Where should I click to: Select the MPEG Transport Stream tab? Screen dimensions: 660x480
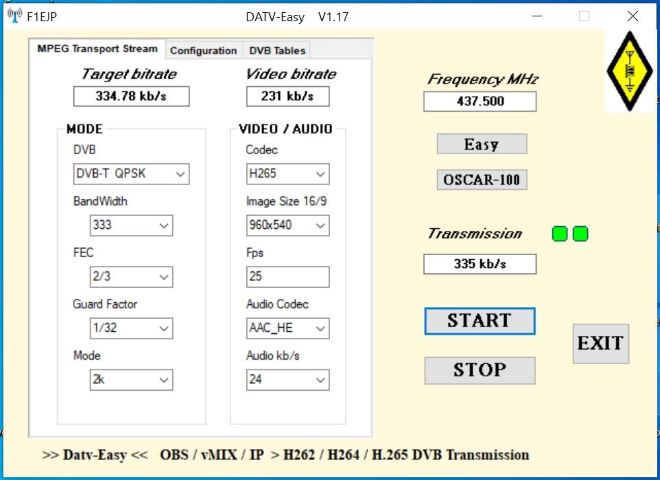[97, 49]
